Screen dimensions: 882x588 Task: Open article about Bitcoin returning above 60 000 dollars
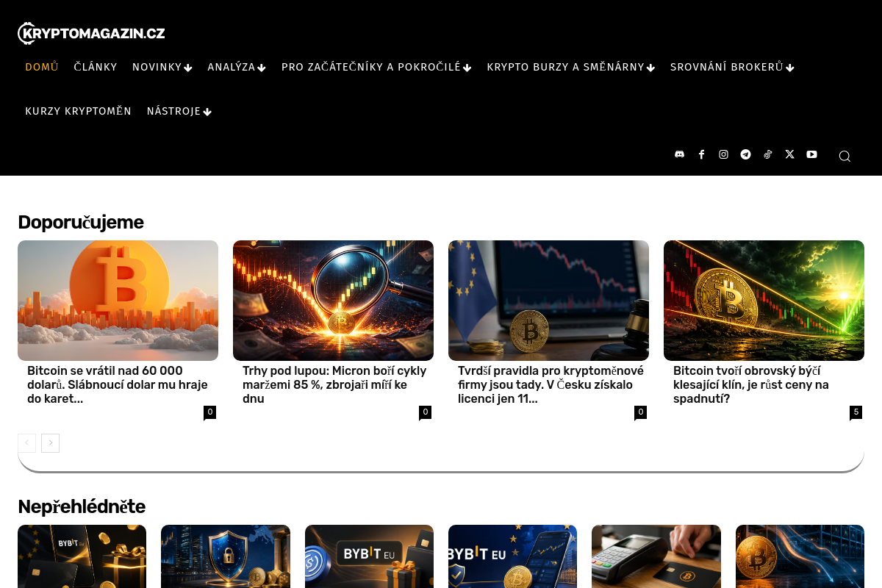[x=118, y=384]
